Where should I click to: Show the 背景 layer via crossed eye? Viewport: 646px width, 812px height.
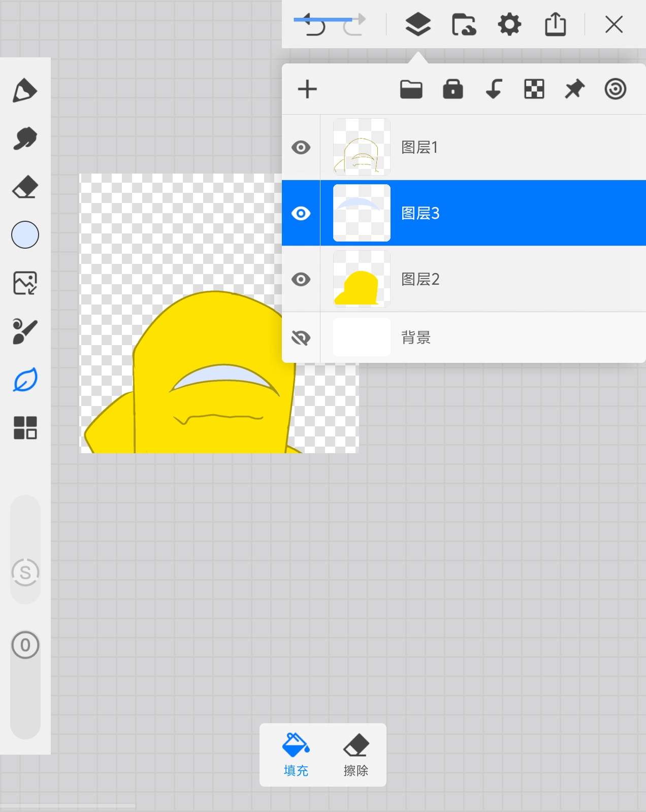click(301, 337)
